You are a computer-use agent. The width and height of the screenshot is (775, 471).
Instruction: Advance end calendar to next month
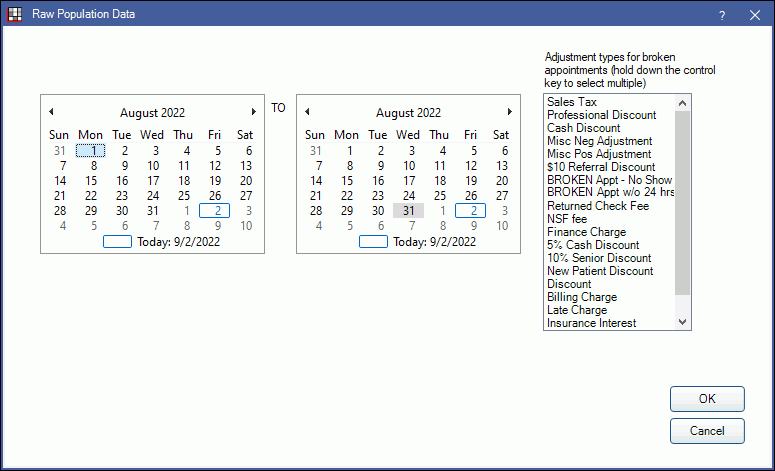click(509, 112)
